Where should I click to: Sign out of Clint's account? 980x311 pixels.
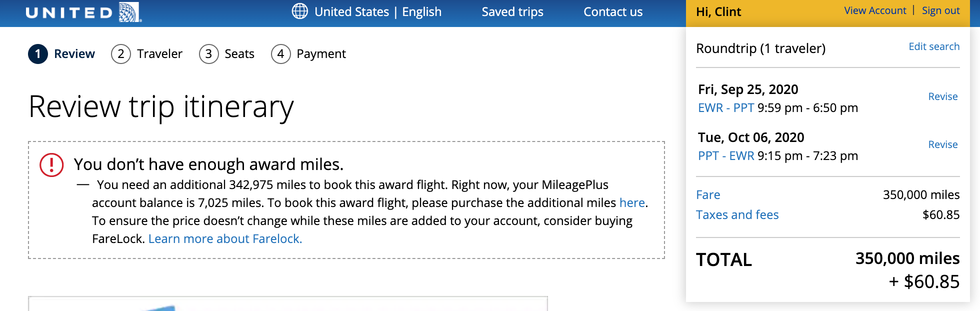tap(940, 10)
